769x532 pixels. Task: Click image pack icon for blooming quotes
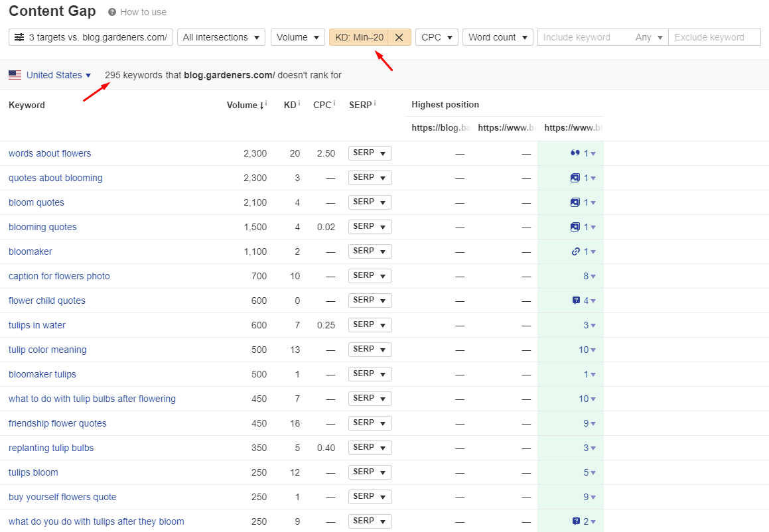575,227
